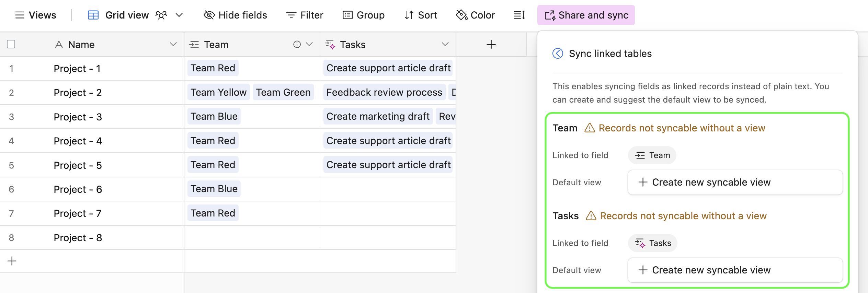Go back from Sync linked tables
The image size is (868, 293).
558,54
